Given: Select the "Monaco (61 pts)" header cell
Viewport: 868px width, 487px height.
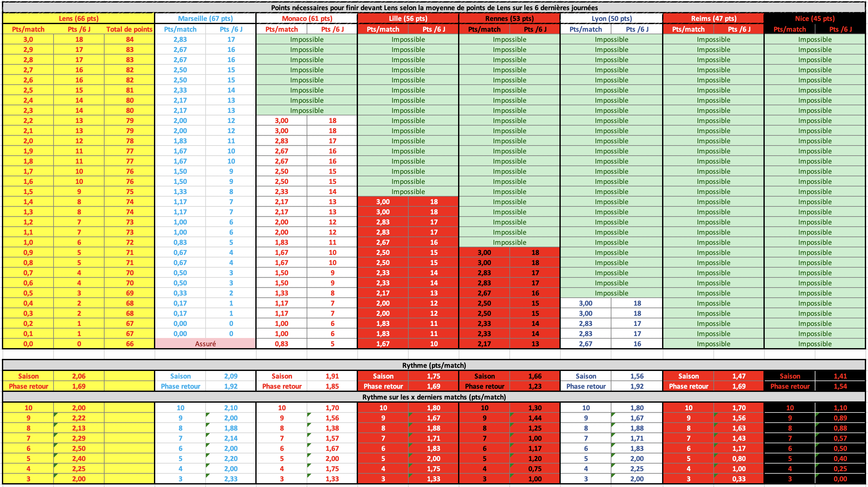Looking at the screenshot, I should click(307, 19).
